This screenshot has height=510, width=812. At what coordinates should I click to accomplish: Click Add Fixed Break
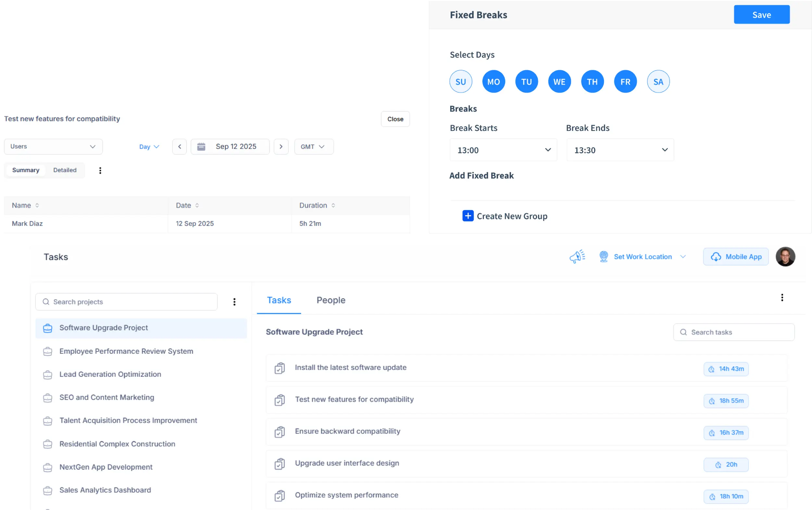(482, 175)
